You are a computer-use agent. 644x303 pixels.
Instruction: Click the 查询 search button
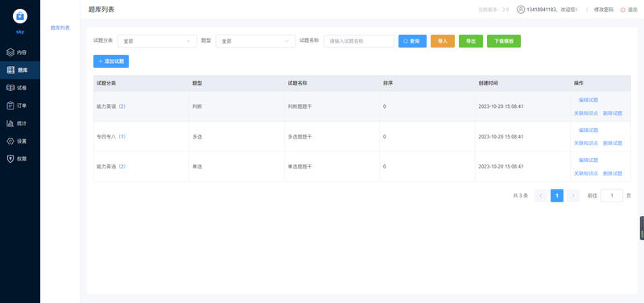(x=412, y=41)
